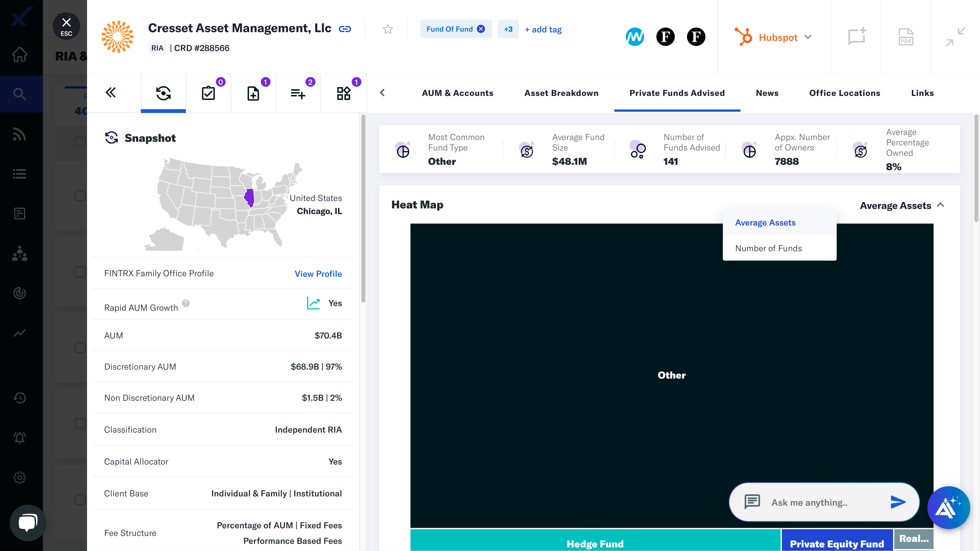The width and height of the screenshot is (980, 551).
Task: Favorite this firm with the star icon
Action: pyautogui.click(x=387, y=29)
